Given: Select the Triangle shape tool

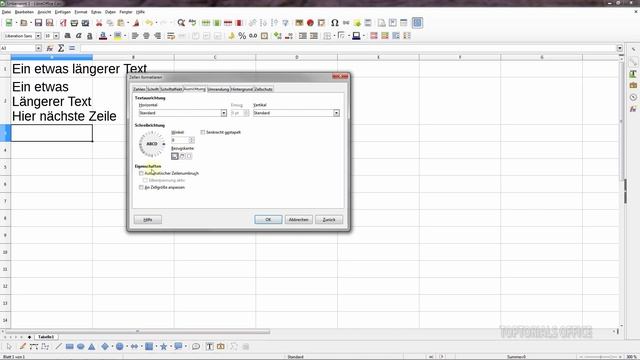Looking at the screenshot, I should tap(92, 347).
